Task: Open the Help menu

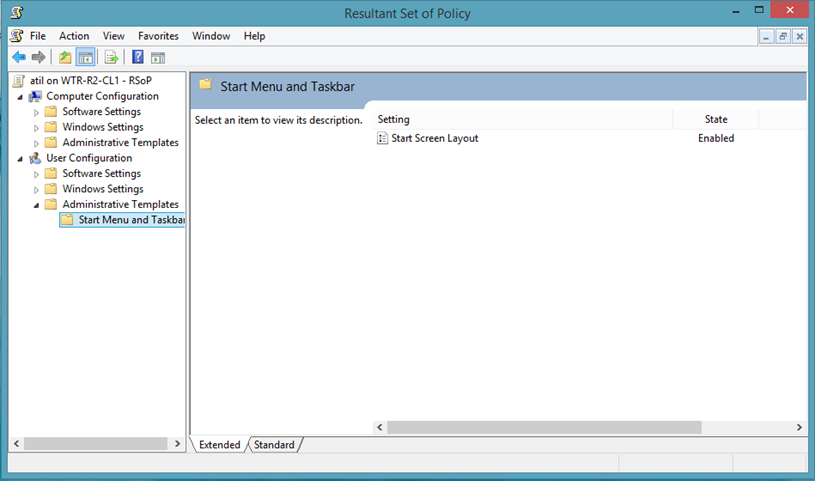Action: pos(254,36)
